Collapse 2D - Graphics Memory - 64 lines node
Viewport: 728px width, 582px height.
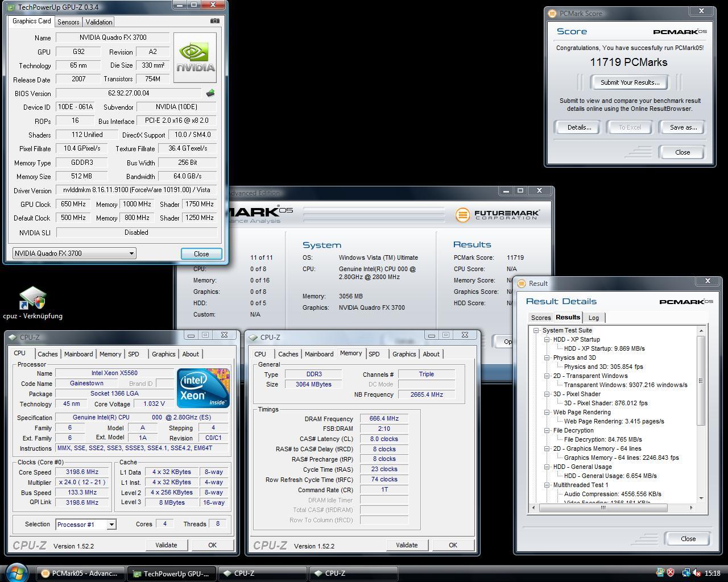(x=547, y=448)
